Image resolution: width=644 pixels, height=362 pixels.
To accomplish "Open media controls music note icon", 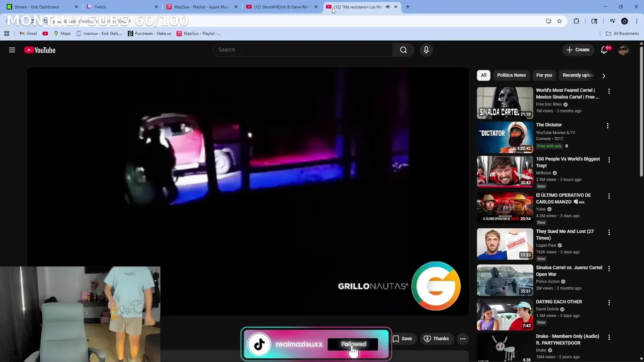I will (x=612, y=21).
